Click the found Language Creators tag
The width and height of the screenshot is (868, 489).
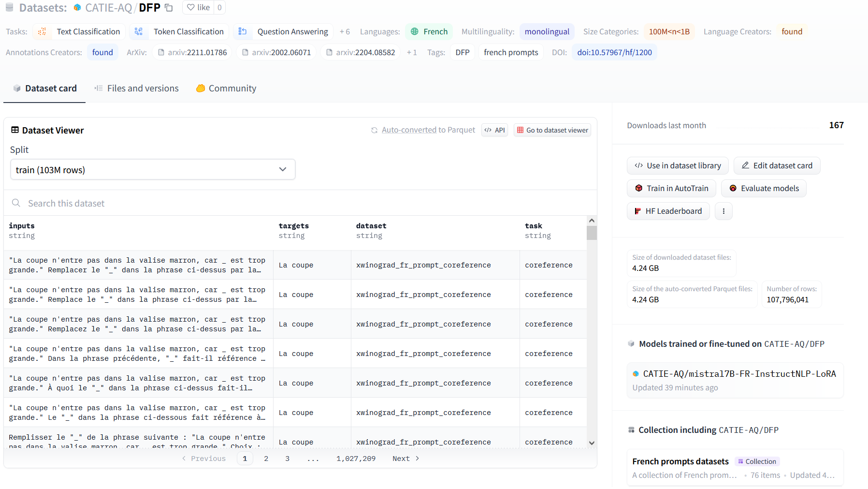click(x=792, y=31)
